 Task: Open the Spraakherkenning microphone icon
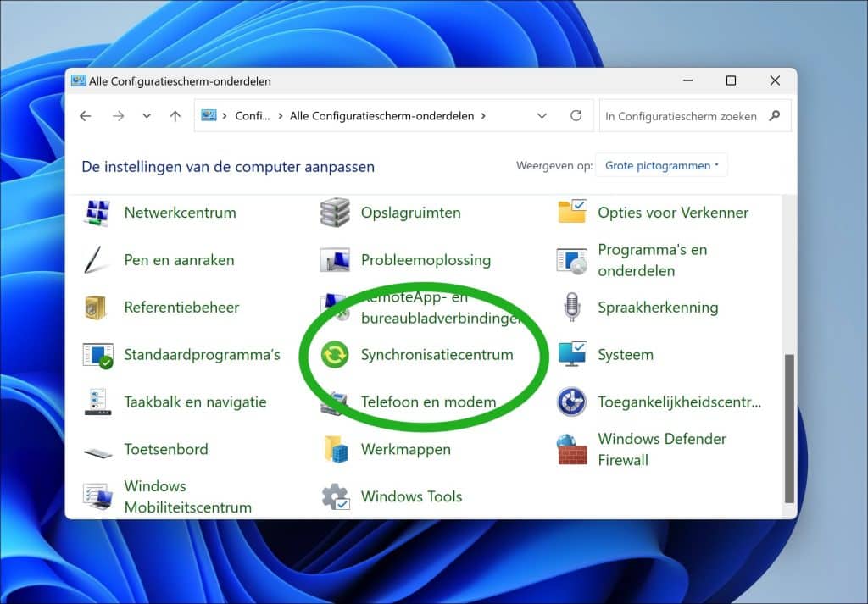(x=572, y=307)
